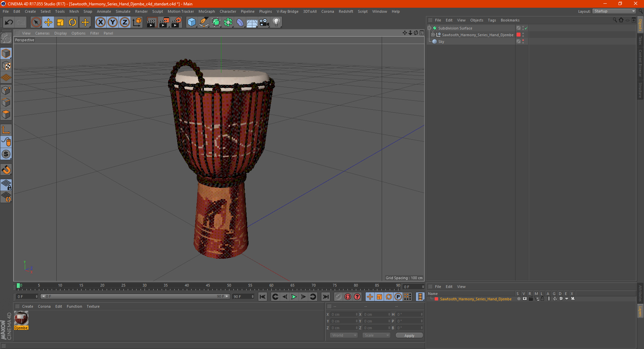Screen dimensions: 644x349
Task: Select the Scale tool
Action: [60, 22]
